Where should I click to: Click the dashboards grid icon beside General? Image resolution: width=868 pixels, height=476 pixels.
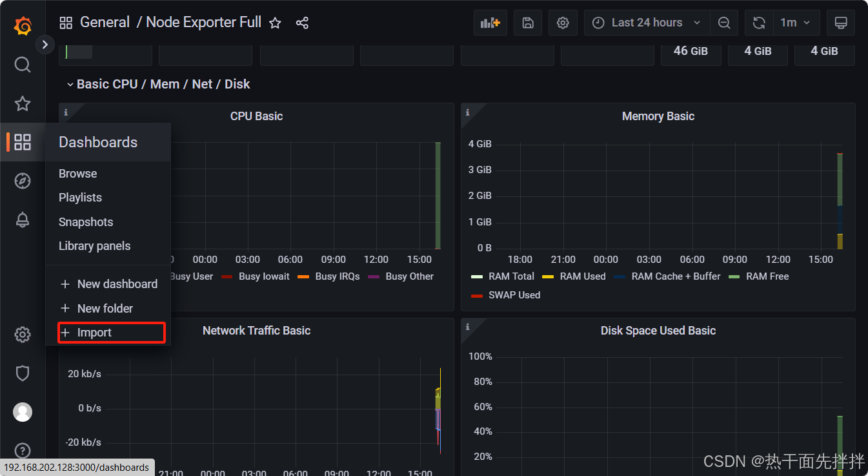click(x=66, y=23)
